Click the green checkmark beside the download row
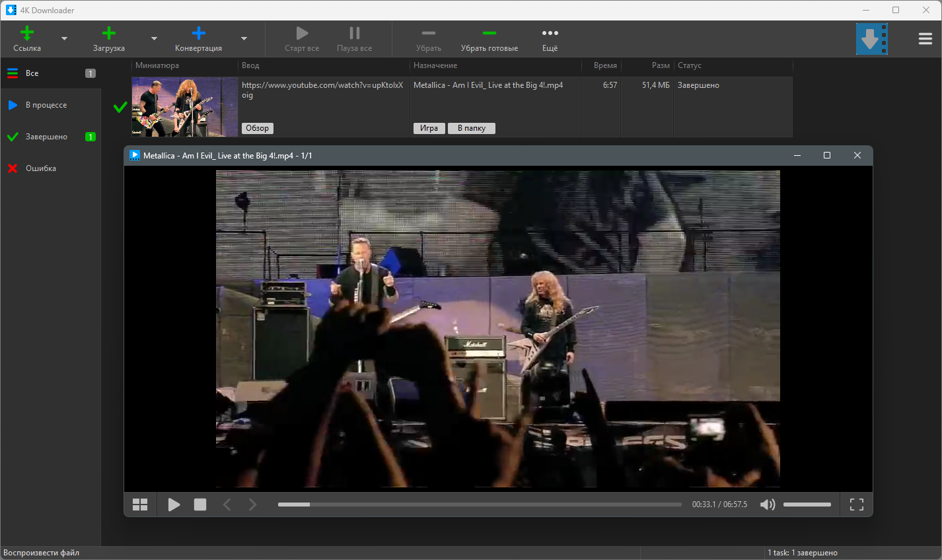This screenshot has width=942, height=560. pos(120,107)
